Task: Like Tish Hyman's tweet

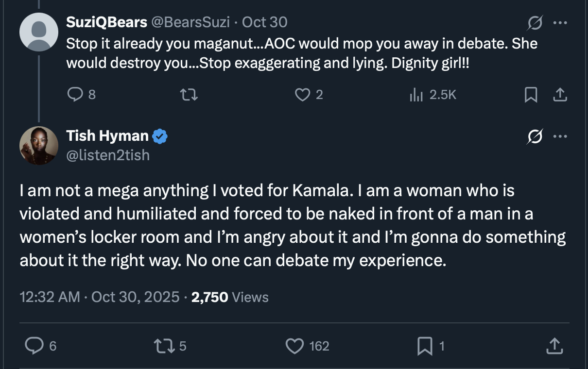Action: click(294, 346)
